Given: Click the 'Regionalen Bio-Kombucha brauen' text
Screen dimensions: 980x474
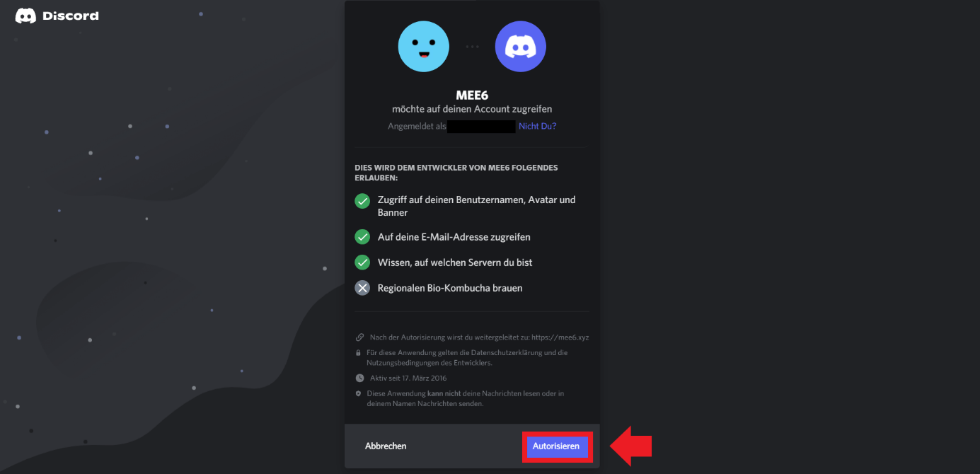Looking at the screenshot, I should click(x=450, y=288).
